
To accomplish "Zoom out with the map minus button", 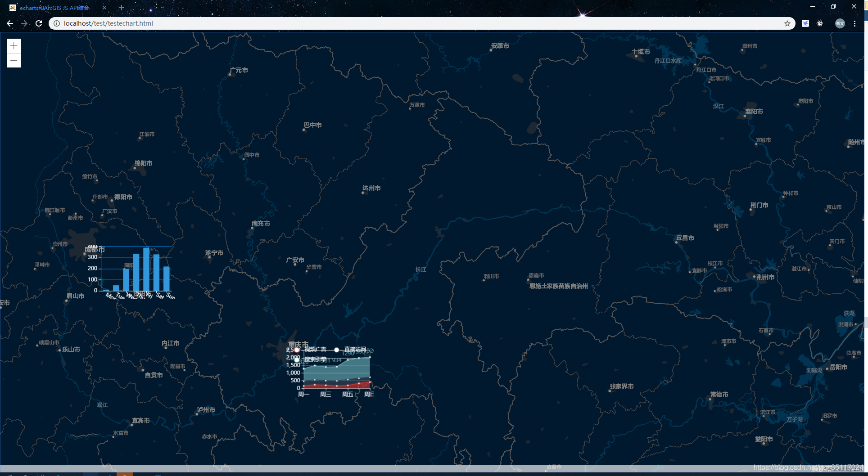I will coord(14,60).
